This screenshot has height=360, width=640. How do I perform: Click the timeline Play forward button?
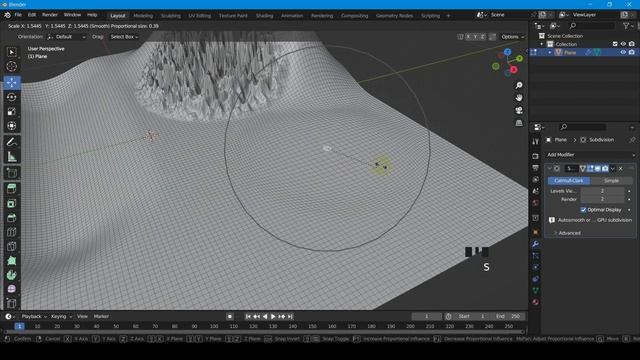(273, 316)
